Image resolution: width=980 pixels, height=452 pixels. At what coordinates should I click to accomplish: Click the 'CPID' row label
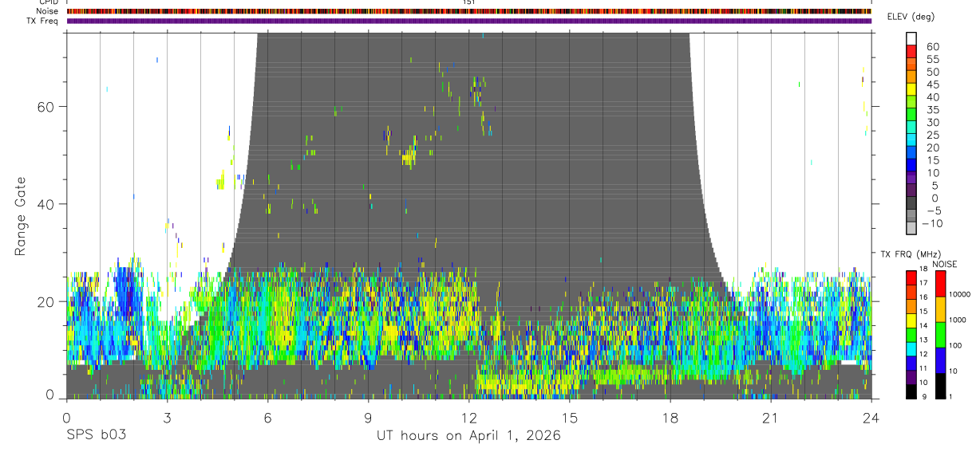(x=49, y=2)
